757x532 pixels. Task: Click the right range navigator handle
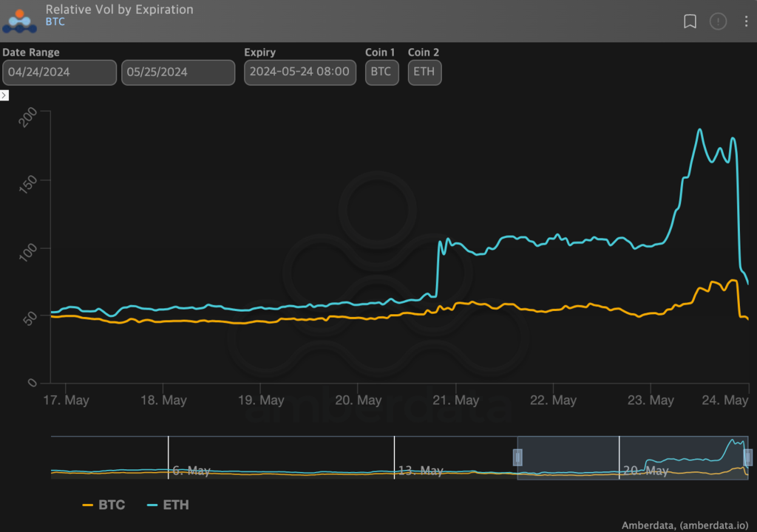747,457
